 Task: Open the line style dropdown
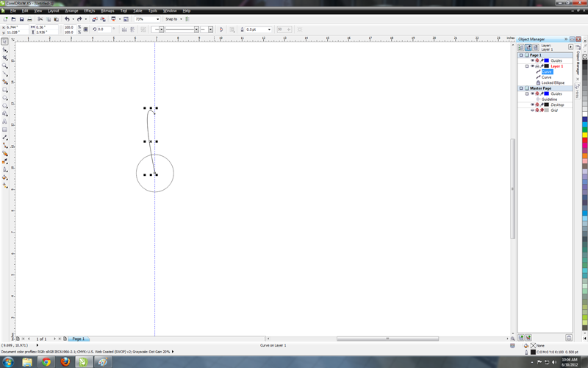click(196, 29)
